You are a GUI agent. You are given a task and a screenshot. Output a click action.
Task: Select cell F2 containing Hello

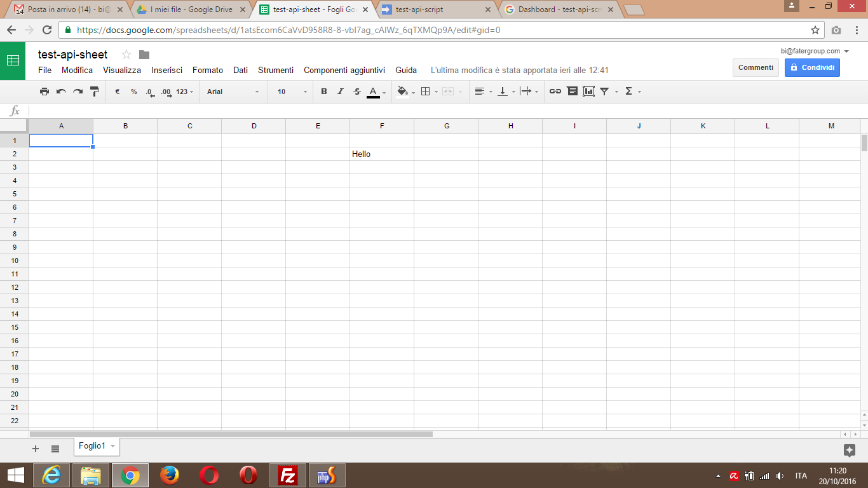pos(381,154)
